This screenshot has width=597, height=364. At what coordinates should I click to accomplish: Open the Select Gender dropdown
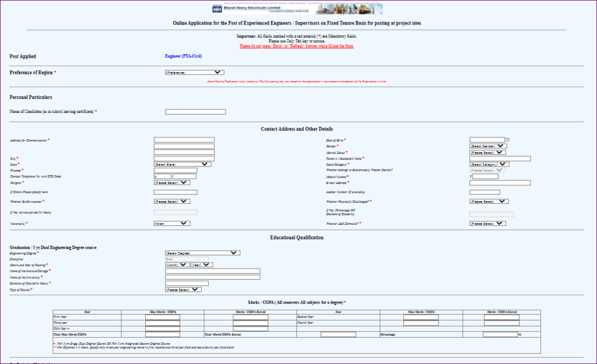[x=487, y=146]
